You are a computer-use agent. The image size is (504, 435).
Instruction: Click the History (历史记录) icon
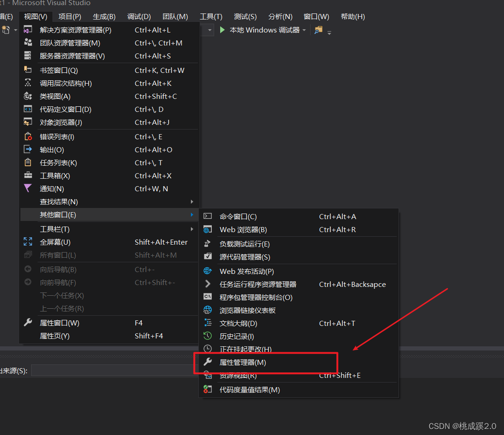point(208,336)
